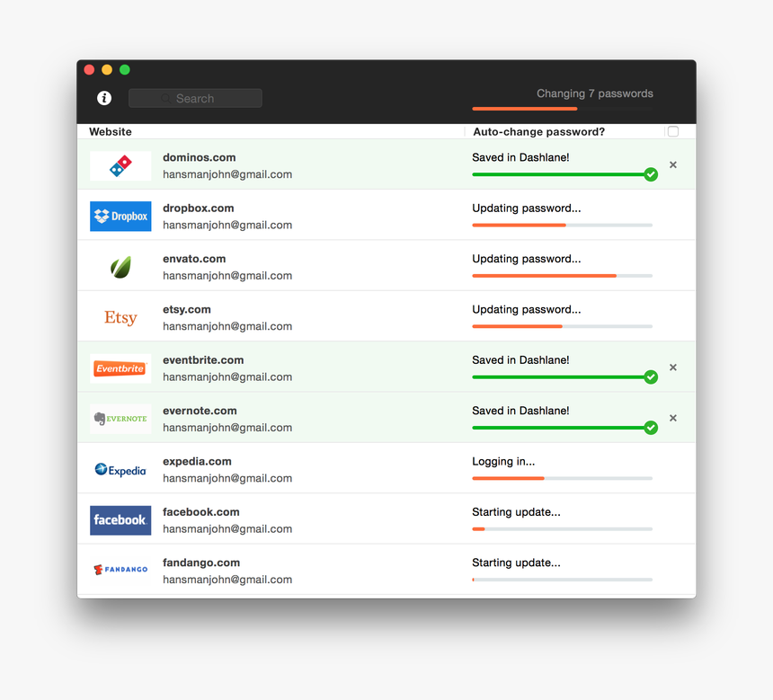Dismiss the evernote.com saved row

pyautogui.click(x=673, y=418)
